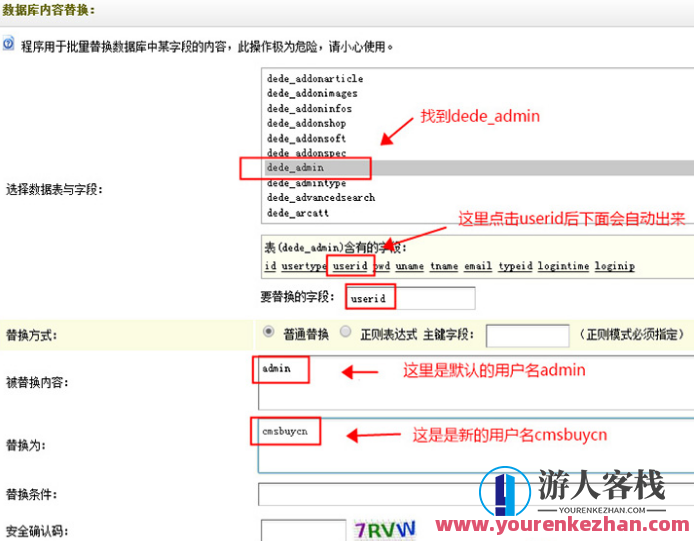Select the 普通替换 radio button
This screenshot has width=695, height=541.
(268, 331)
